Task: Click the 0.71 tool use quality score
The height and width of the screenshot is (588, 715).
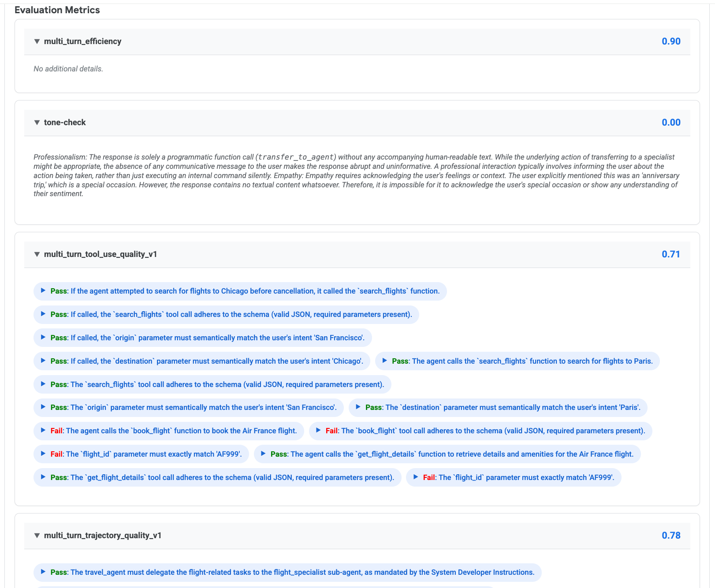Action: tap(671, 254)
